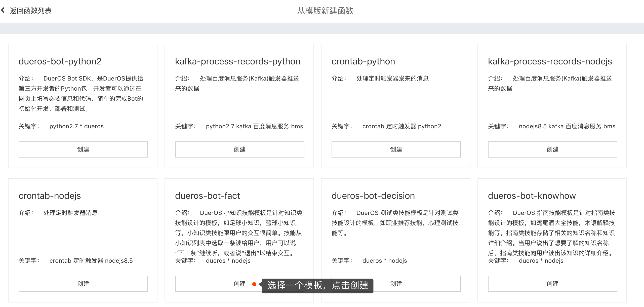
Task: Click description '处理定时触发器消息' in crontab-nodejs
Action: 70,213
